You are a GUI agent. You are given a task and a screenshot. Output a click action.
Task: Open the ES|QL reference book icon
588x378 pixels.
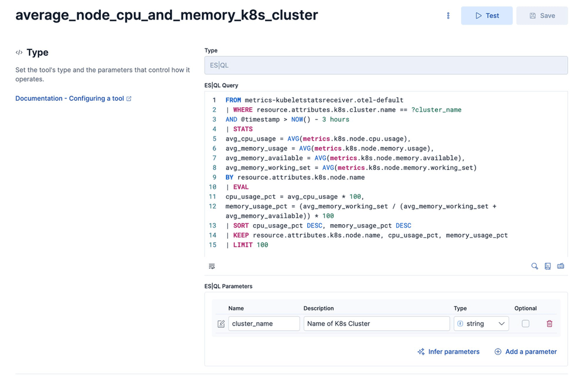tap(547, 266)
